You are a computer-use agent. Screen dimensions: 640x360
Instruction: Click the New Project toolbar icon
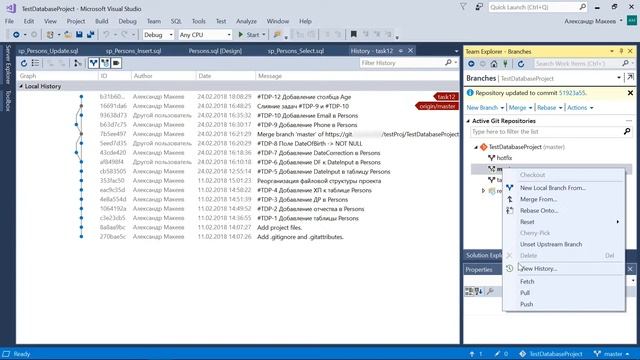50,35
